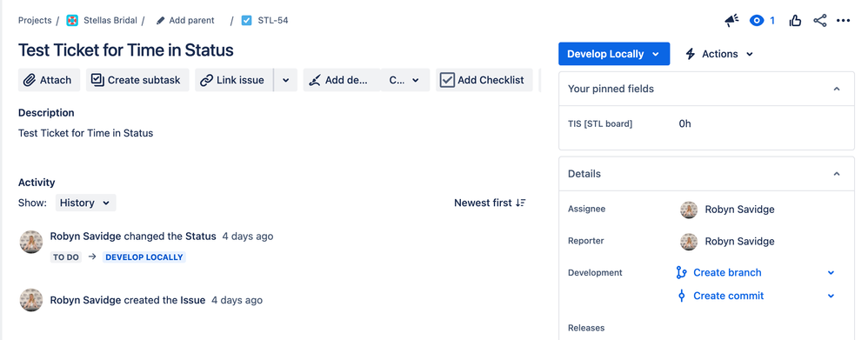Click the issue title Test Ticket for Time in Status
This screenshot has width=868, height=340.
pyautogui.click(x=125, y=50)
